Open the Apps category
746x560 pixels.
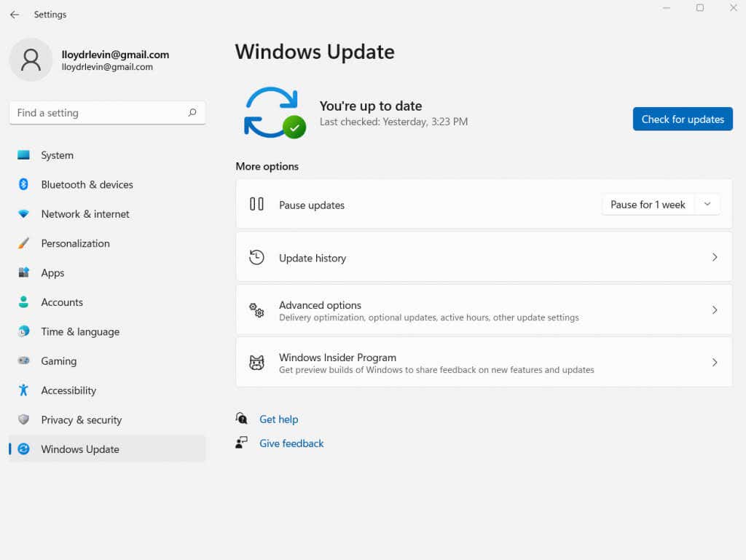(107, 273)
